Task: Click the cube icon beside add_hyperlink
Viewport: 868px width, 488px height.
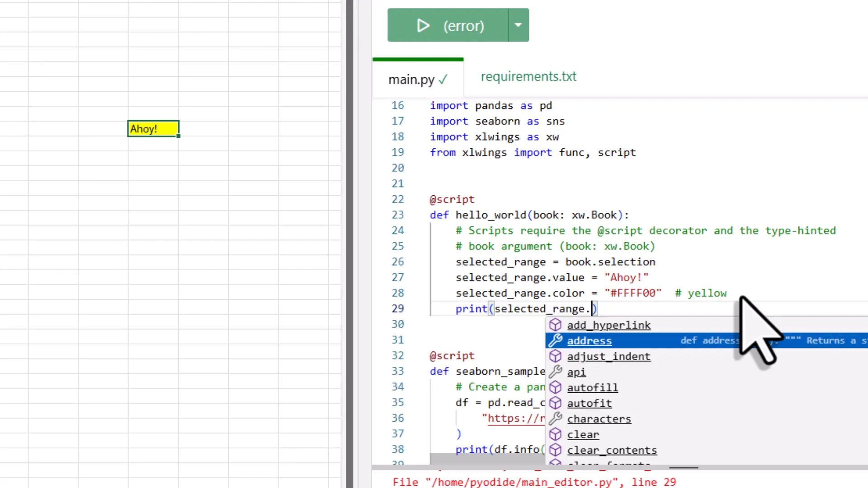Action: coord(555,325)
